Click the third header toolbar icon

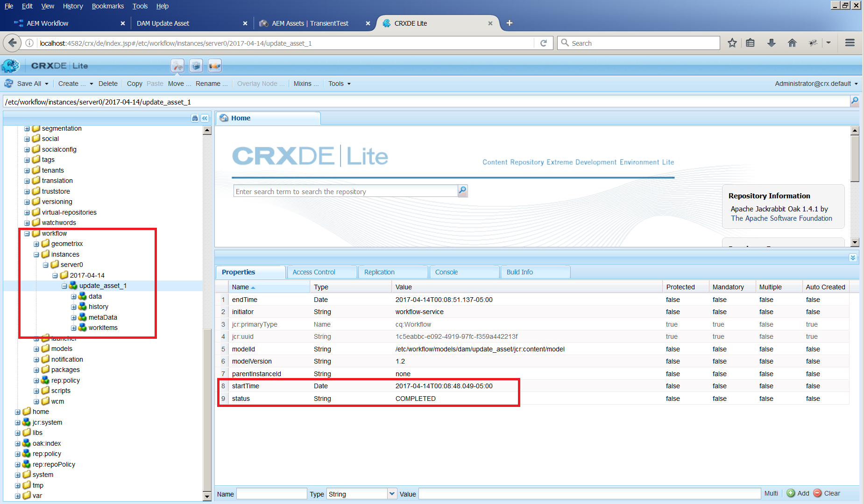[x=215, y=66]
